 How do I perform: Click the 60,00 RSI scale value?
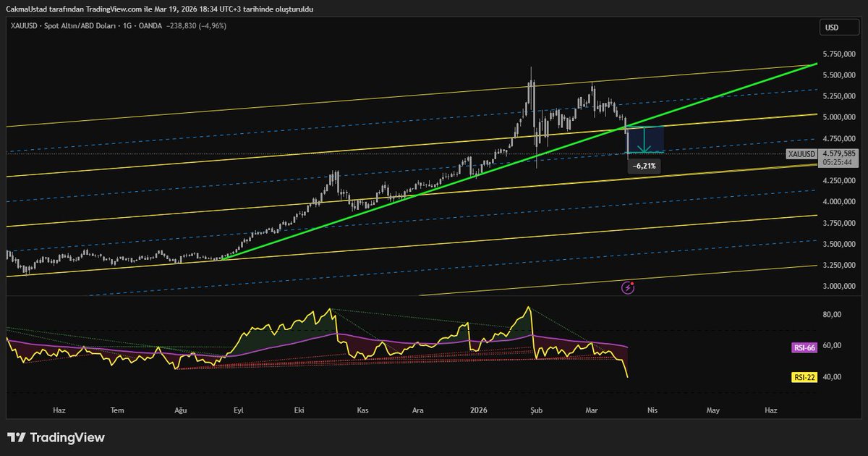(831, 346)
